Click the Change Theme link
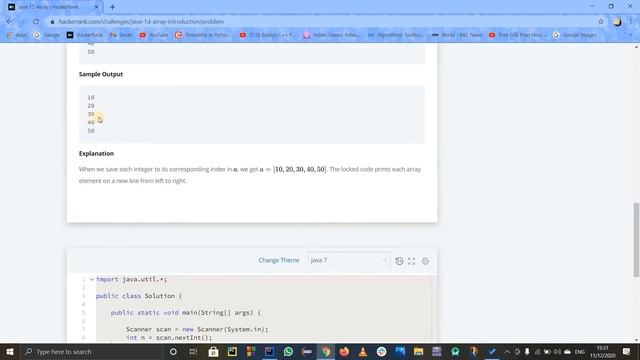The height and width of the screenshot is (360, 640). [x=279, y=260]
